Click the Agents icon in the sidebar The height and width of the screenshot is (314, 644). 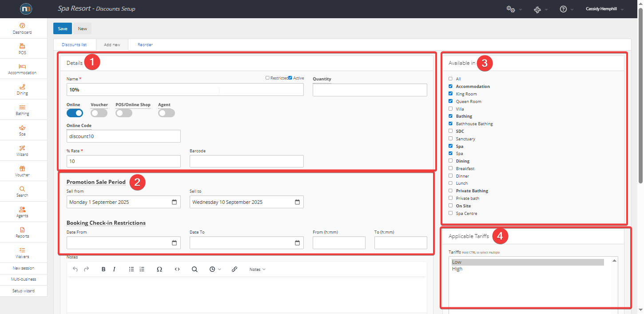[22, 210]
